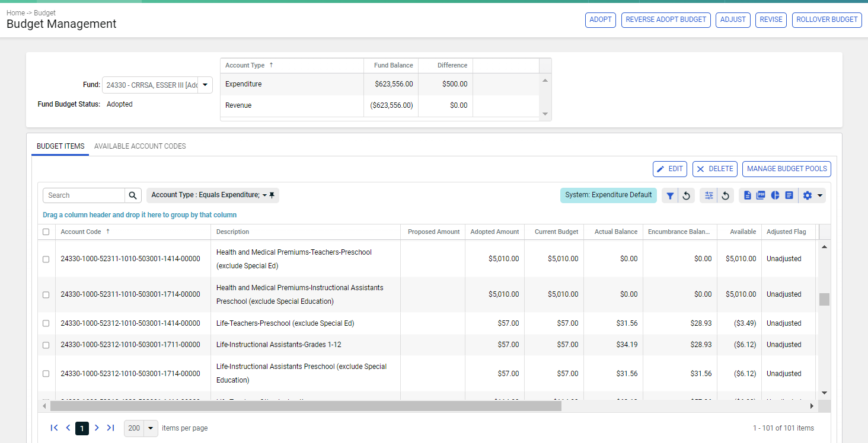Check row 24330-1000-52312-1010-503001-1711-00000
The height and width of the screenshot is (443, 868).
click(46, 345)
